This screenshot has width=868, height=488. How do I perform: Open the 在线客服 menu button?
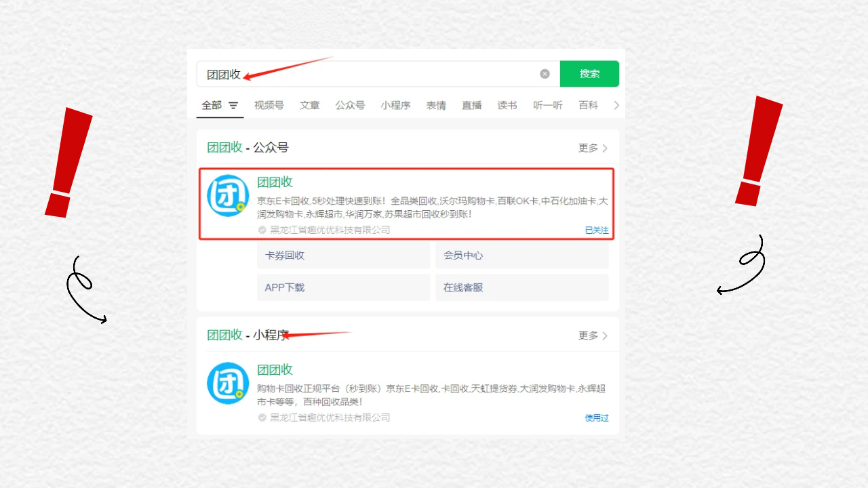522,287
